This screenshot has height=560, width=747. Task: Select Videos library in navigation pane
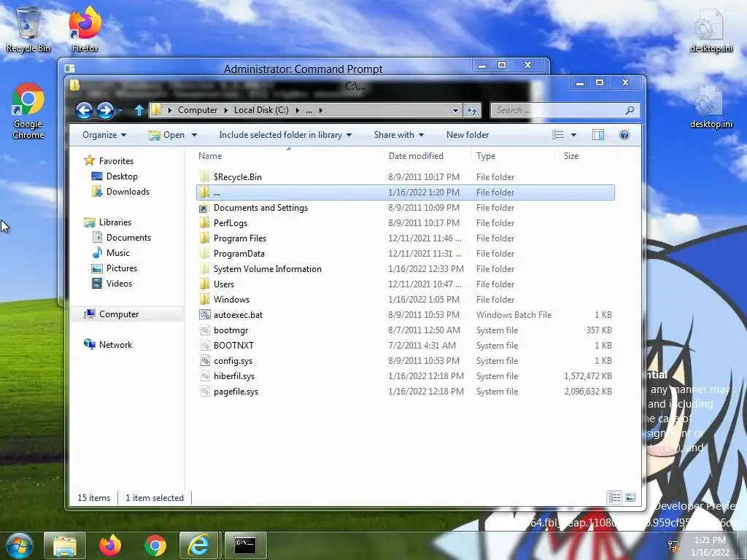(119, 284)
